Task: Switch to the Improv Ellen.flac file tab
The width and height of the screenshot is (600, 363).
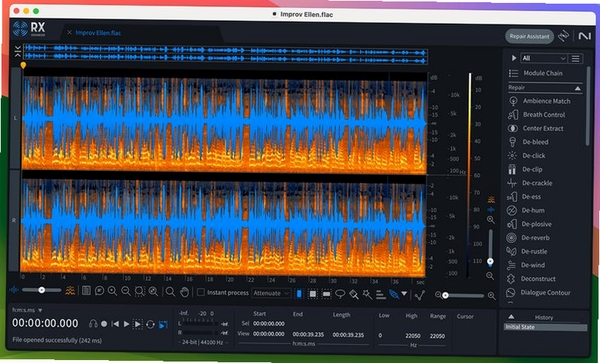Action: click(x=98, y=33)
